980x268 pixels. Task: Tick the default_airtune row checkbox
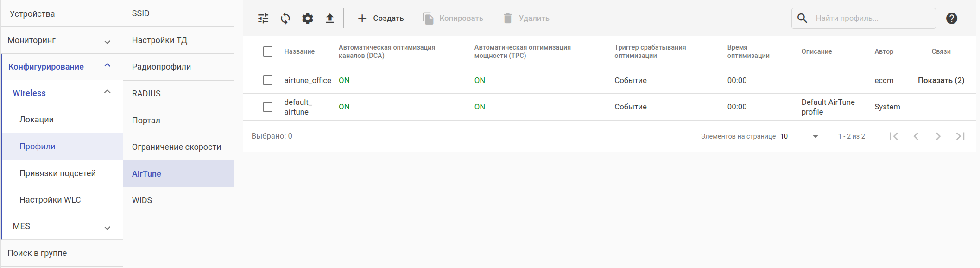tap(267, 107)
